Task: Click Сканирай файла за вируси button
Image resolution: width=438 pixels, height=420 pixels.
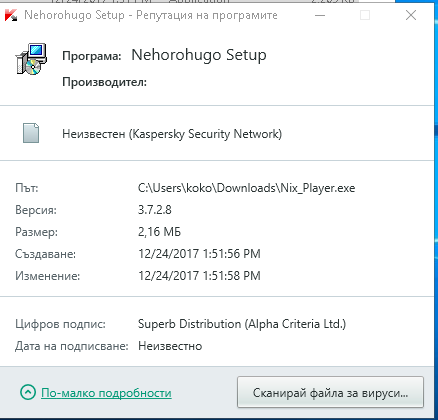Action: (330, 392)
